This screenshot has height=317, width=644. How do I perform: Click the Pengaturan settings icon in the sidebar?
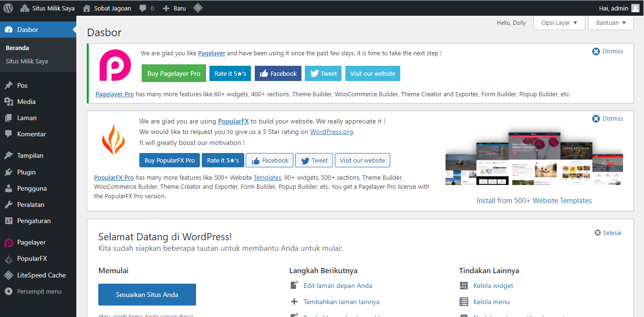9,221
